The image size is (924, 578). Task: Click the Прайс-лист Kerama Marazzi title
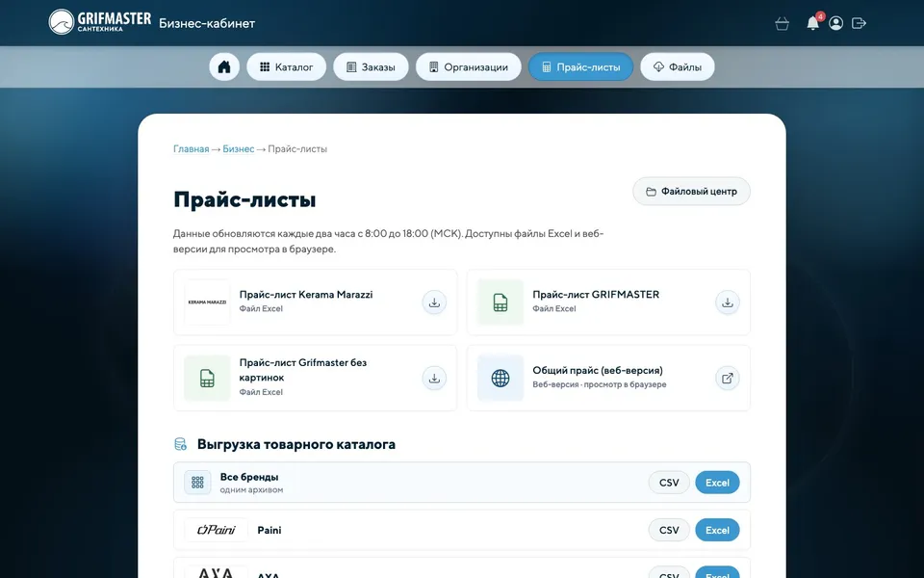pyautogui.click(x=306, y=295)
